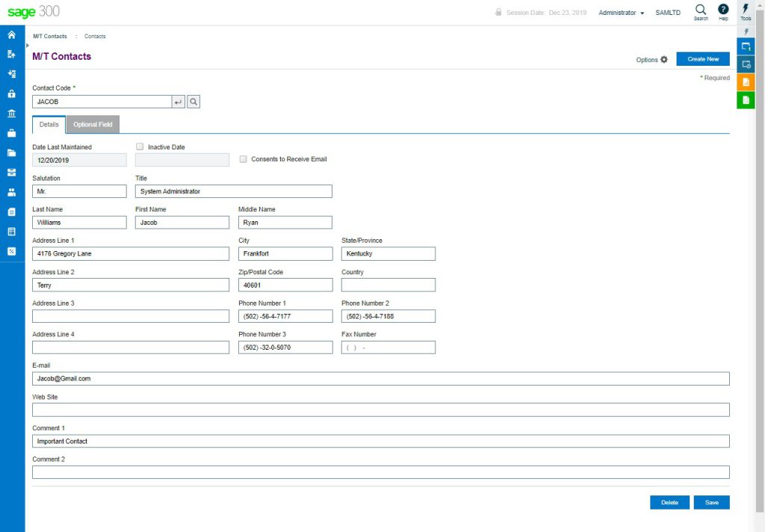
Task: Click the Search magnifier in top bar
Action: coord(701,11)
